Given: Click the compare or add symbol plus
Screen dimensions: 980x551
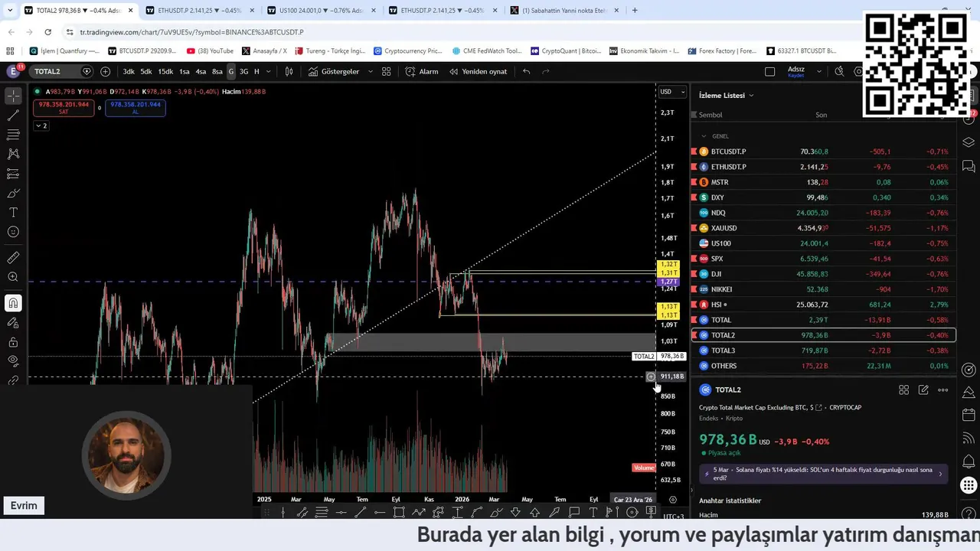Looking at the screenshot, I should tap(105, 71).
